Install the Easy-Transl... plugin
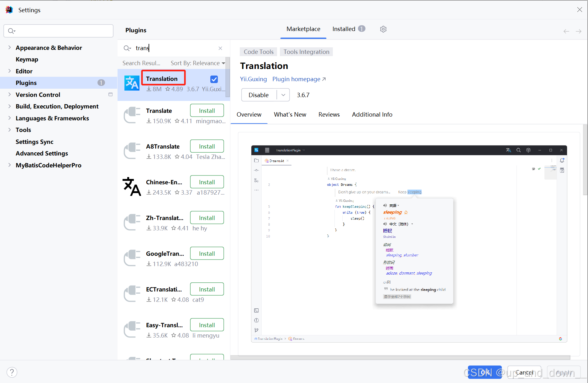The image size is (588, 383). click(x=207, y=325)
